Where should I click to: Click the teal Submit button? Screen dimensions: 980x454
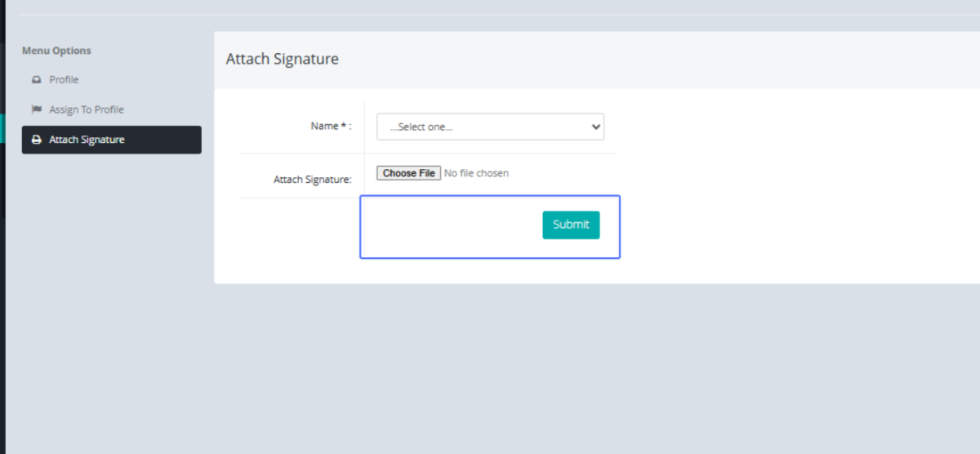571,225
